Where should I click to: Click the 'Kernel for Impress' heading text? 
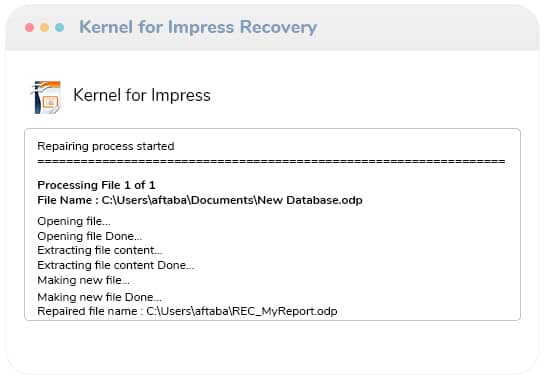tap(142, 95)
